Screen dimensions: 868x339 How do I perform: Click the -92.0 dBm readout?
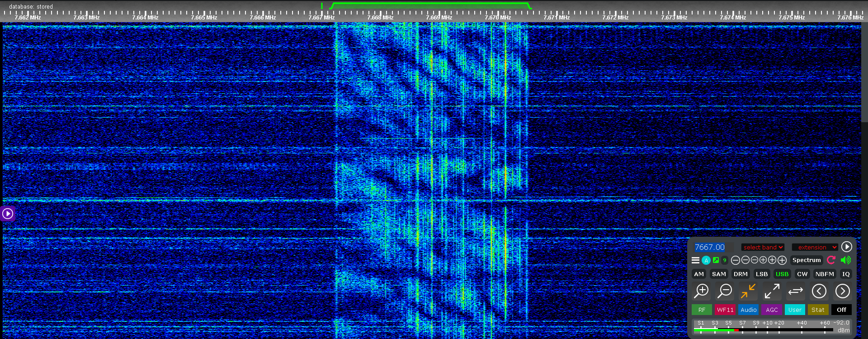[842, 326]
